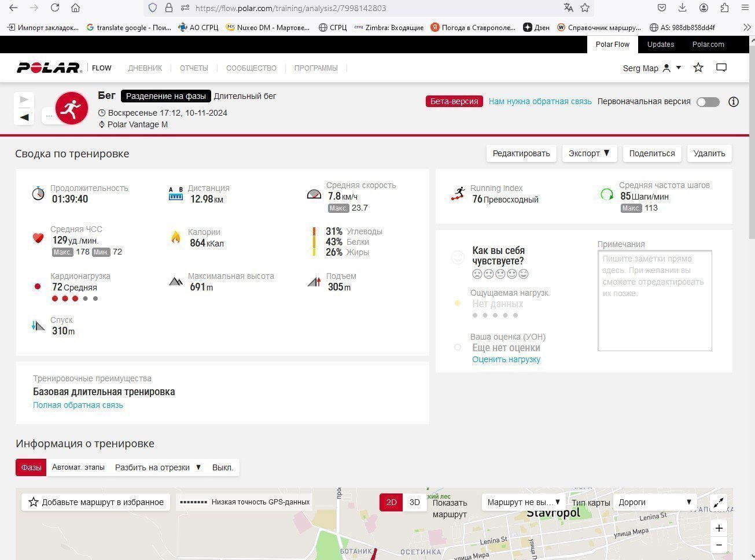Switch to the Updates tab
The width and height of the screenshot is (755, 560).
pos(661,45)
